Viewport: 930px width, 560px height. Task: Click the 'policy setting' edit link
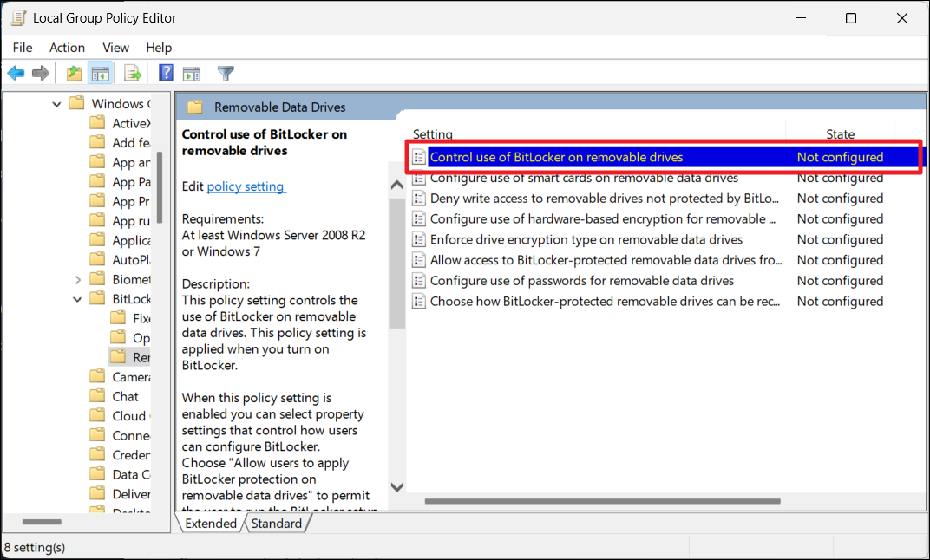click(x=246, y=186)
